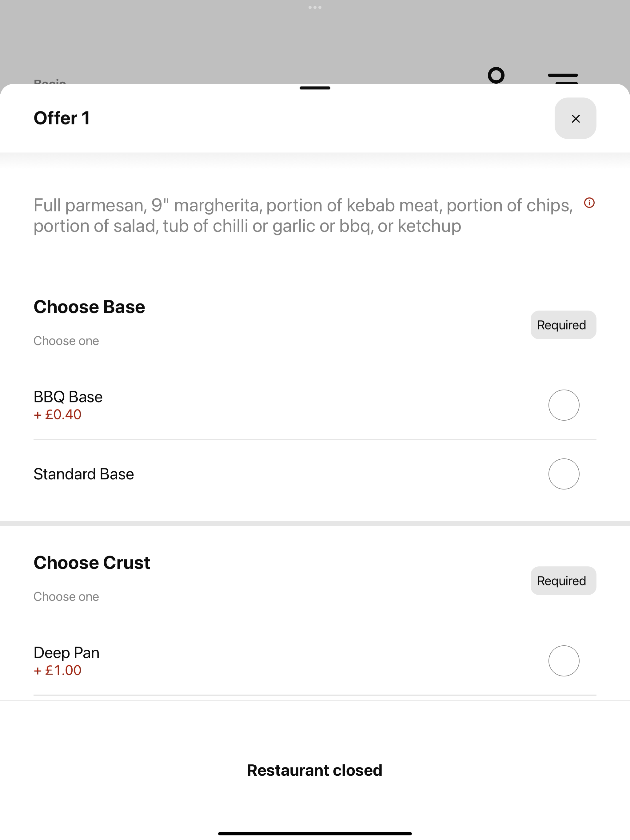This screenshot has width=630, height=840.
Task: Tap the Deep Pan +£1.00 price text
Action: coord(58,670)
